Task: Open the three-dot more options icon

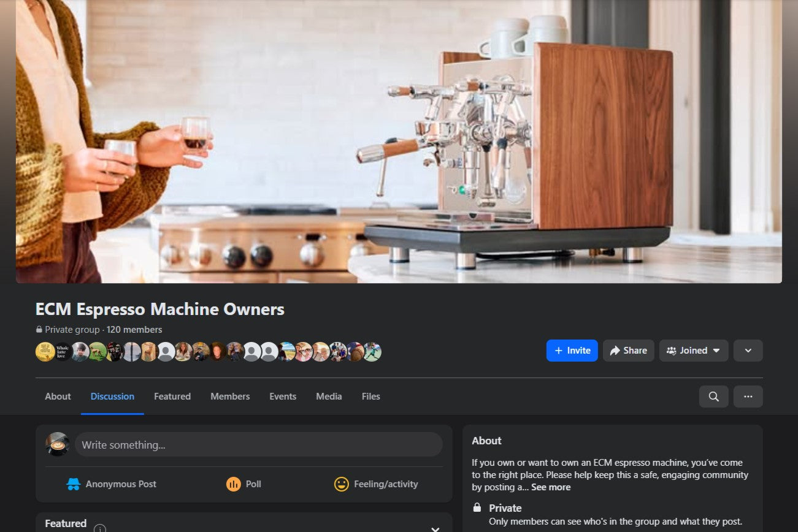Action: click(x=748, y=397)
